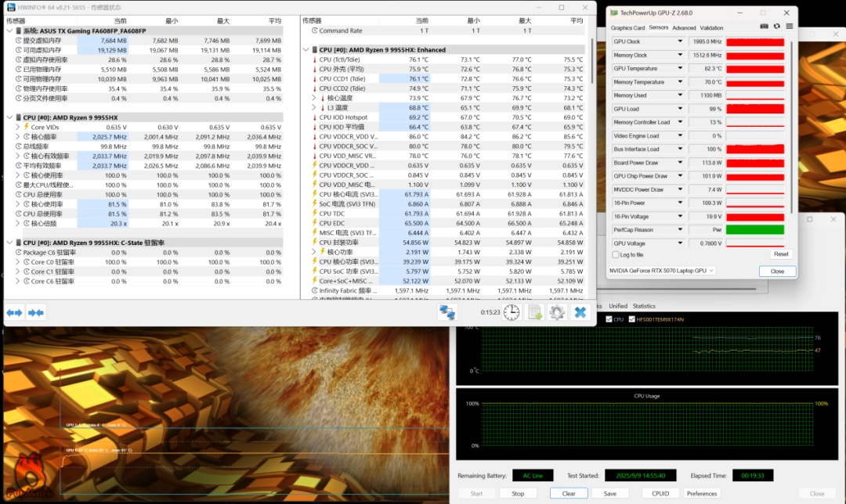Viewport: 846px width, 504px height.
Task: Expand the Core VIDs row
Action: (18, 128)
